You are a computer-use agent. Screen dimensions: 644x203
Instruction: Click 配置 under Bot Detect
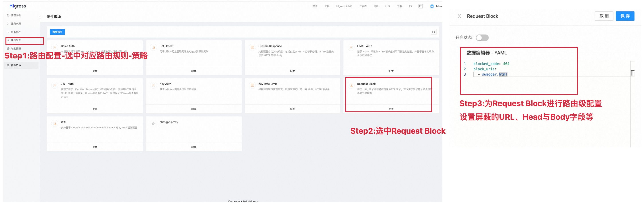tap(194, 71)
